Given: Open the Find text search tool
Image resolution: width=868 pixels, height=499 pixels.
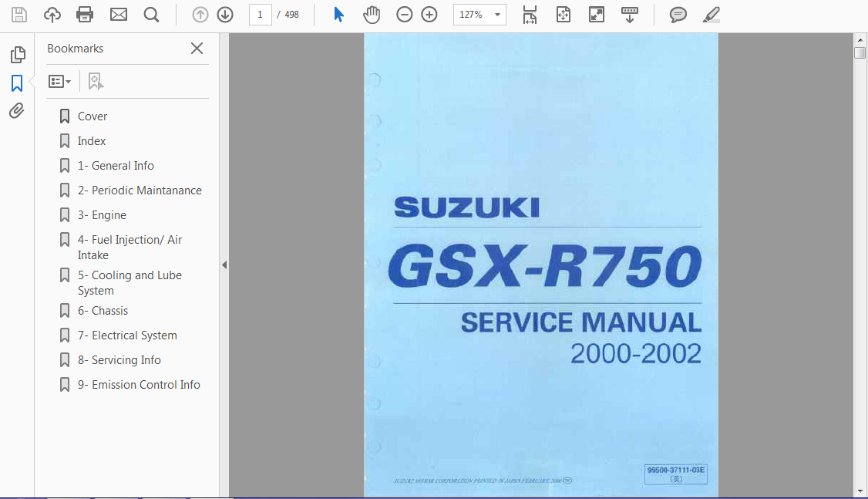Looking at the screenshot, I should point(151,15).
